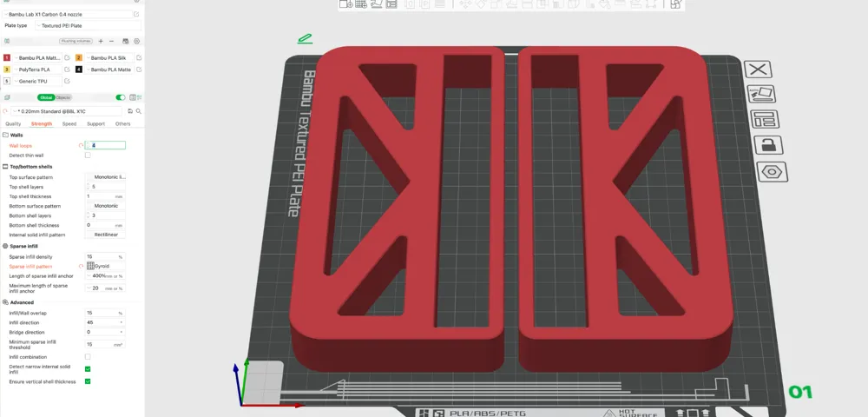Edit filament 4 Bambu PLA Matte preset
The height and width of the screenshot is (417, 868).
pos(139,69)
